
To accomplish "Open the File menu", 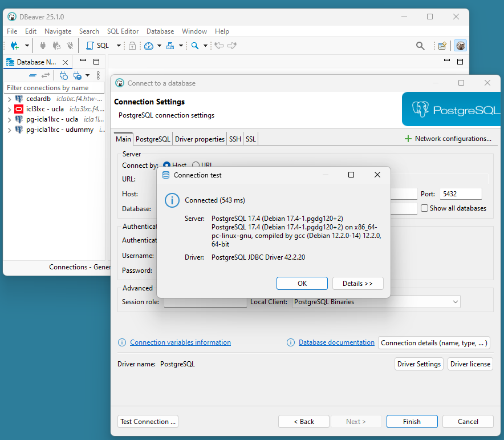I will (12, 31).
